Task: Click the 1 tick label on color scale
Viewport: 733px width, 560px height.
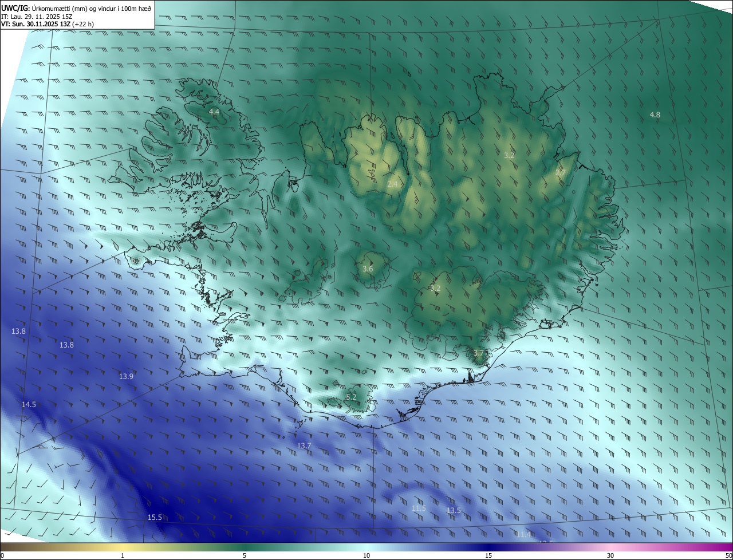Action: click(x=123, y=555)
